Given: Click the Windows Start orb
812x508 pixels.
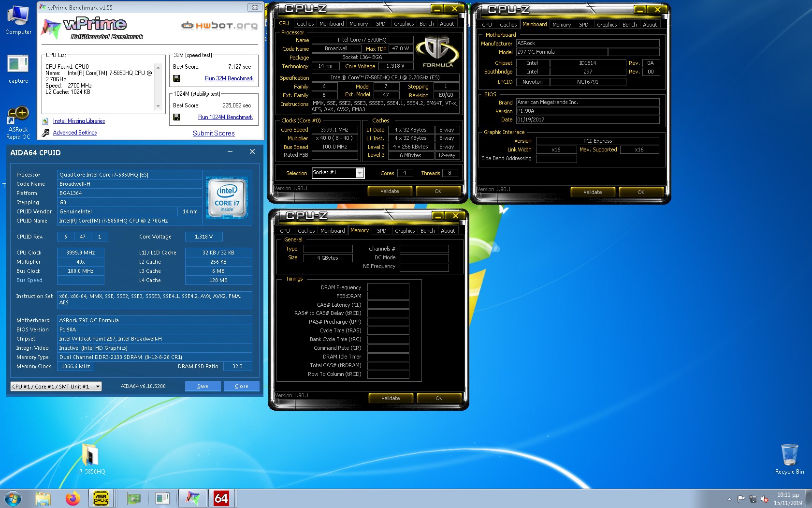Looking at the screenshot, I should (13, 498).
